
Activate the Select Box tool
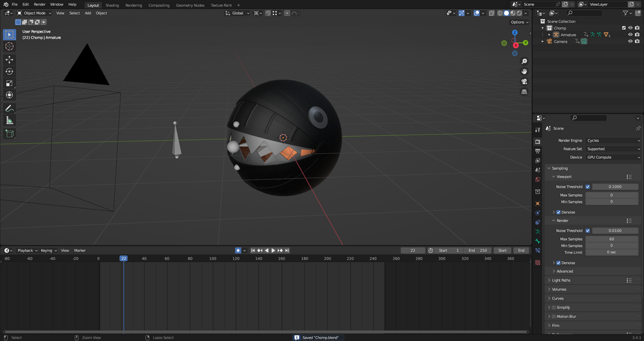tap(9, 35)
